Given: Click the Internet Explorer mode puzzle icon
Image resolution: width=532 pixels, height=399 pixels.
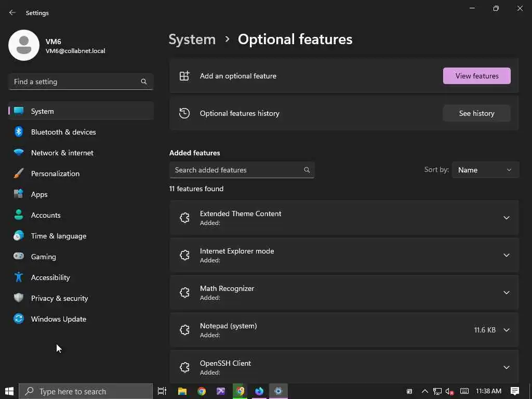Looking at the screenshot, I should click(184, 255).
